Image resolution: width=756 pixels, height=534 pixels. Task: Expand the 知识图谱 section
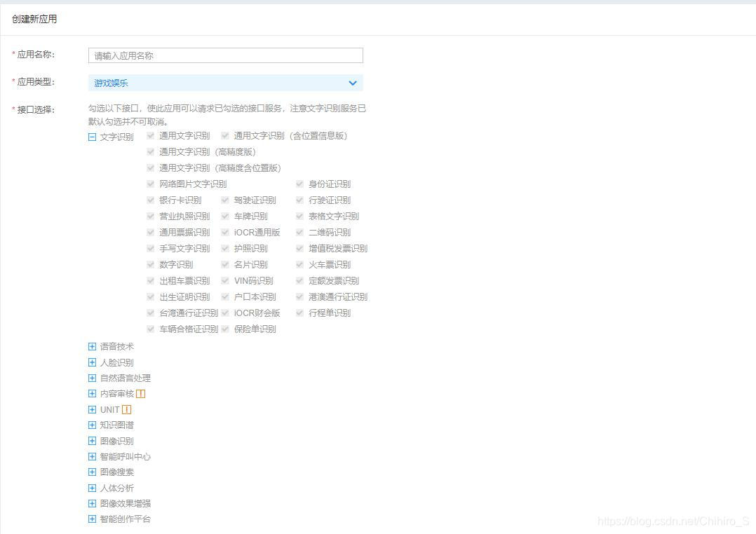92,425
